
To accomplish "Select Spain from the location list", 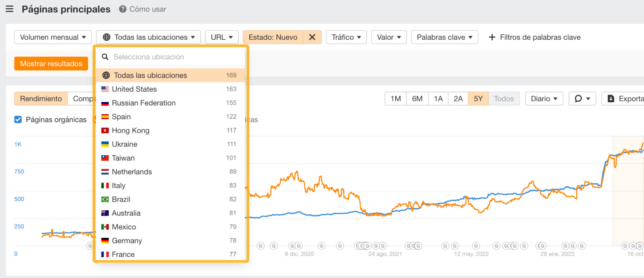I will coord(121,117).
